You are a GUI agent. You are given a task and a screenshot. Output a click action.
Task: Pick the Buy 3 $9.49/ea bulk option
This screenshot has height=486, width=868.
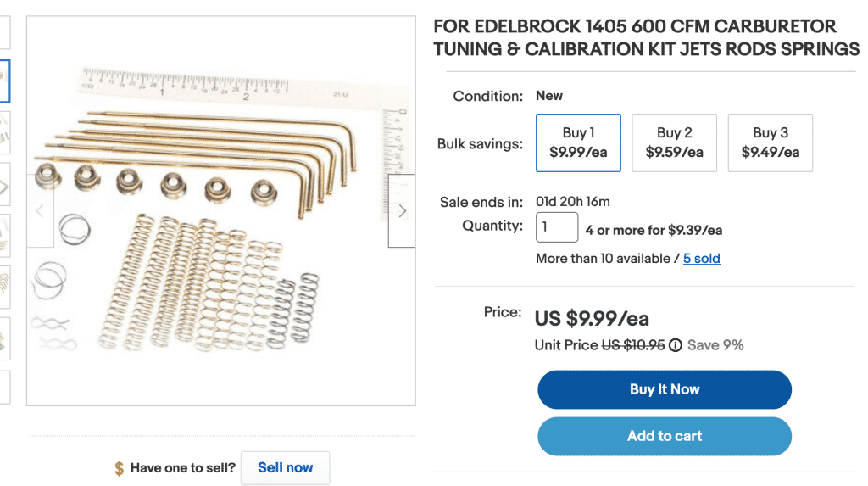(x=770, y=142)
